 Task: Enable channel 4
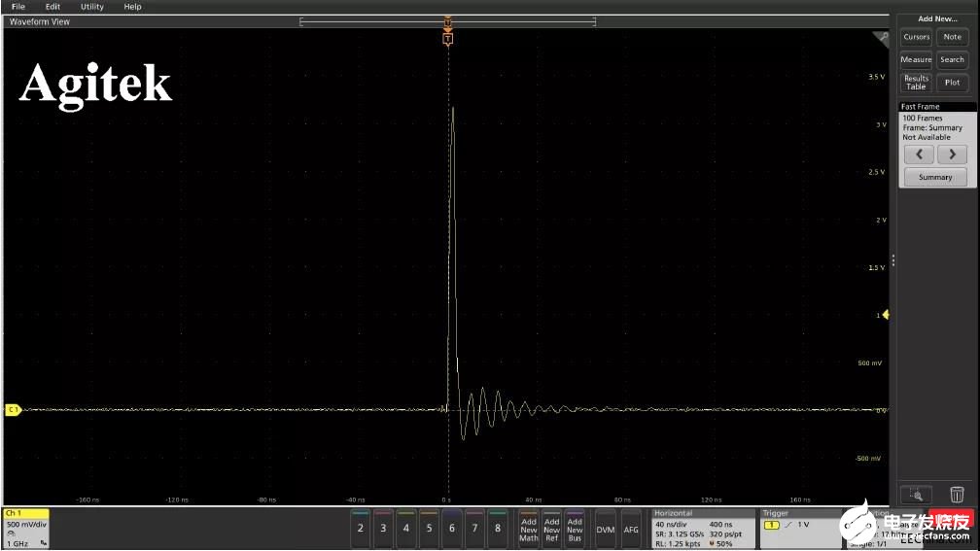pyautogui.click(x=406, y=529)
